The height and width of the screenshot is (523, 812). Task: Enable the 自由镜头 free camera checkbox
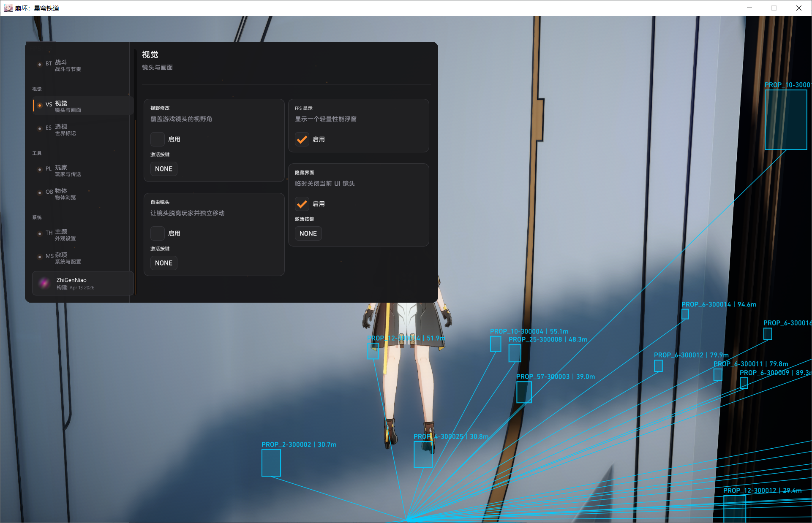pos(157,233)
